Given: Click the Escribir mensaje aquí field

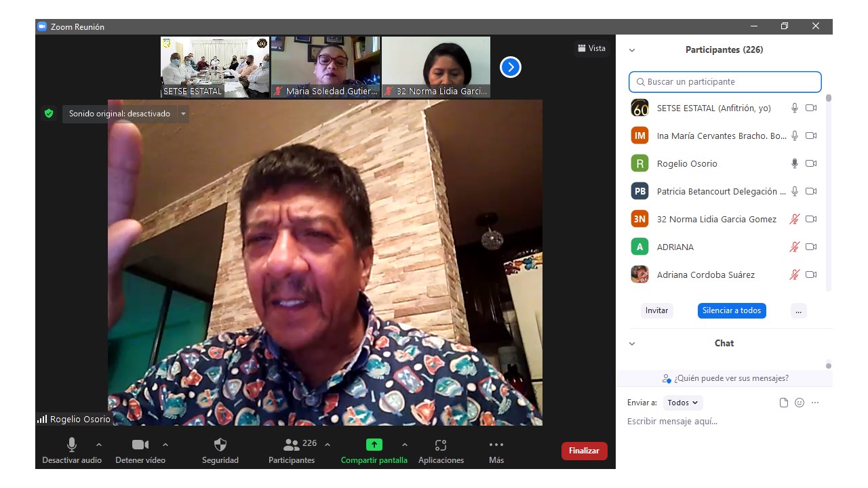Looking at the screenshot, I should (x=724, y=422).
